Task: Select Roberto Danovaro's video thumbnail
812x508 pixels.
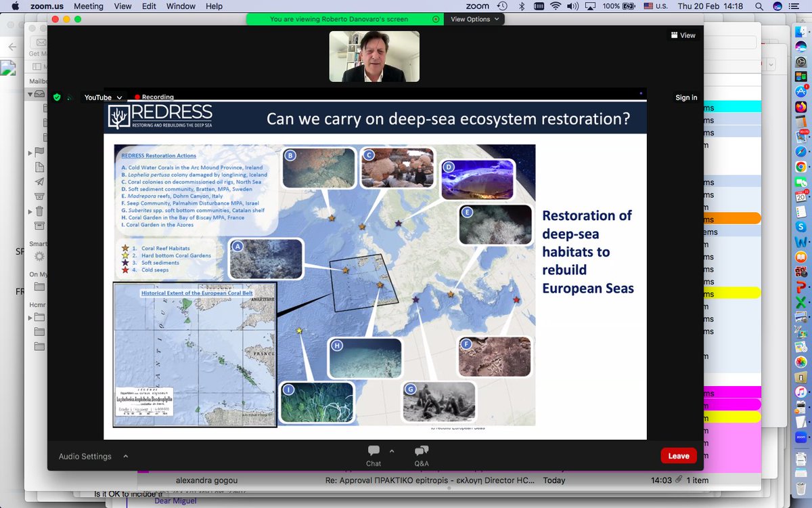Action: (x=374, y=57)
